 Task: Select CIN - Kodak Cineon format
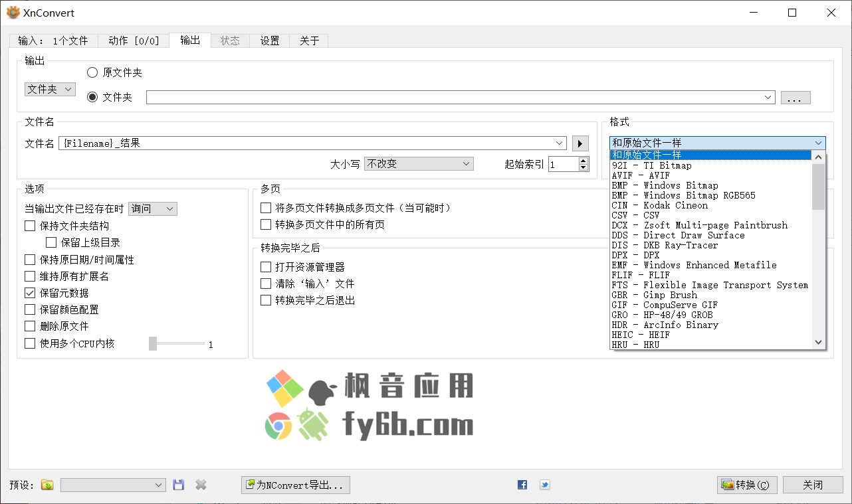(711, 205)
